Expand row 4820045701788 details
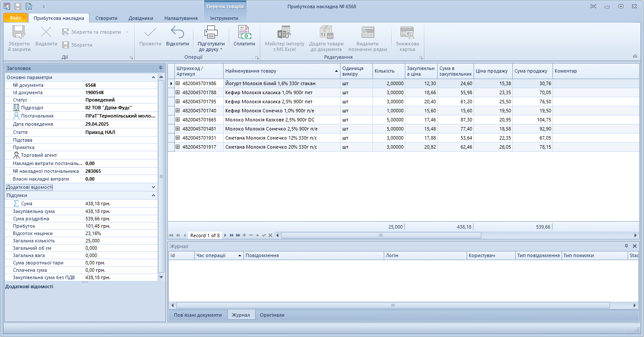The width and height of the screenshot is (644, 337). coord(177,92)
